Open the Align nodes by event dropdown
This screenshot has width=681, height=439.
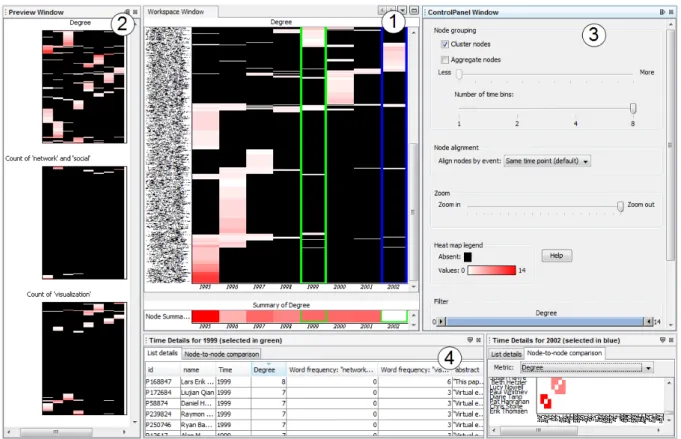[x=547, y=161]
